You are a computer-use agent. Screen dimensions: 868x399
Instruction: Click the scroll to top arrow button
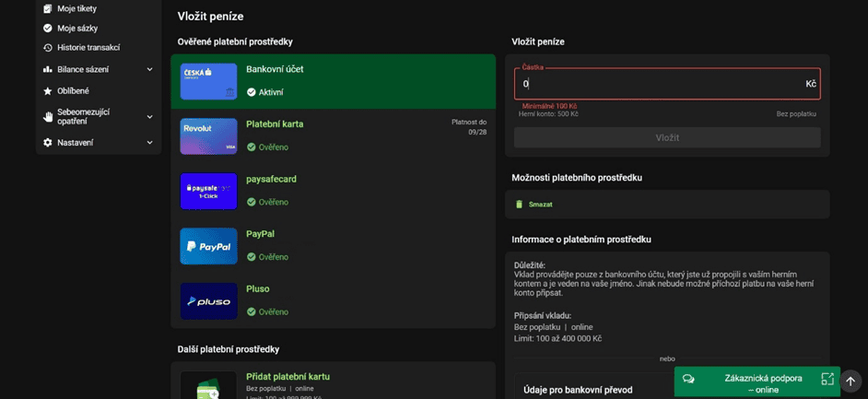pos(850,381)
